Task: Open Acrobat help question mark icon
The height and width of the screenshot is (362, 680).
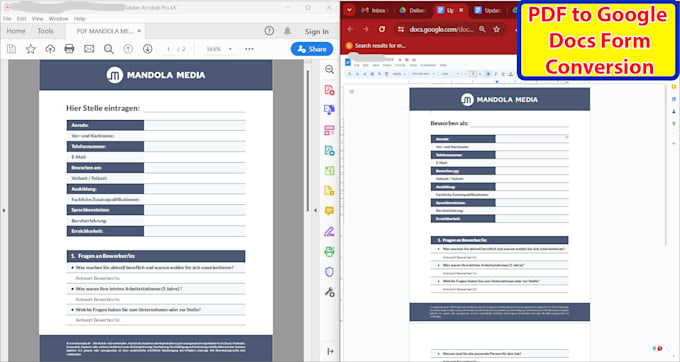Action: 269,31
